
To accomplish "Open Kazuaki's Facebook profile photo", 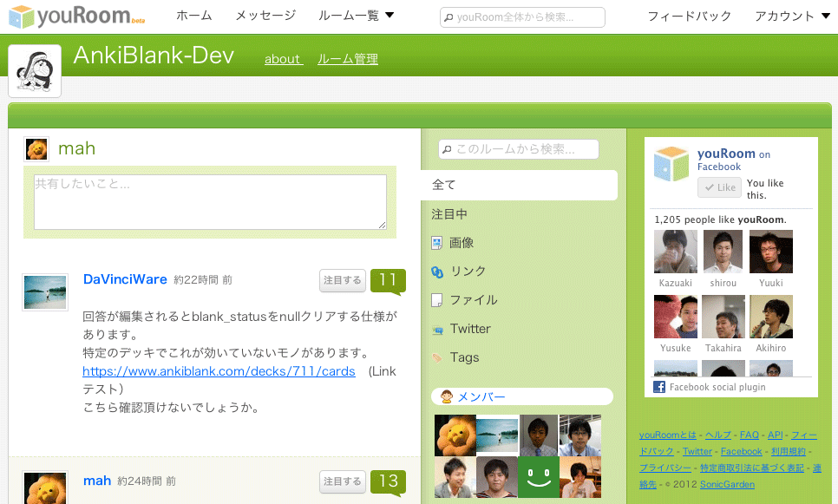I will point(676,252).
